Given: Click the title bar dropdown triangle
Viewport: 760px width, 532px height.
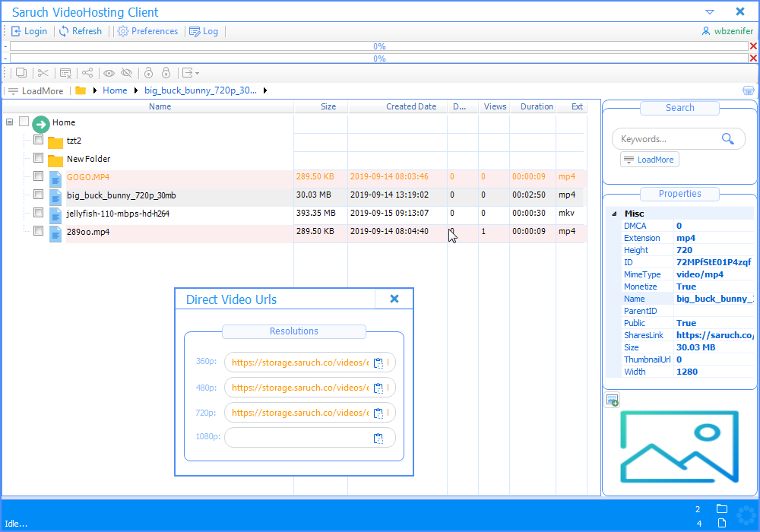Looking at the screenshot, I should 710,12.
